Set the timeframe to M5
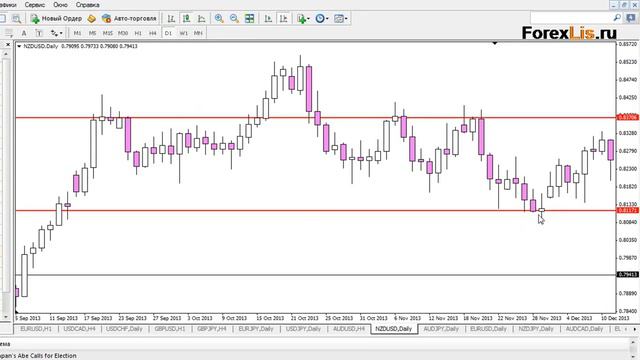 92,33
